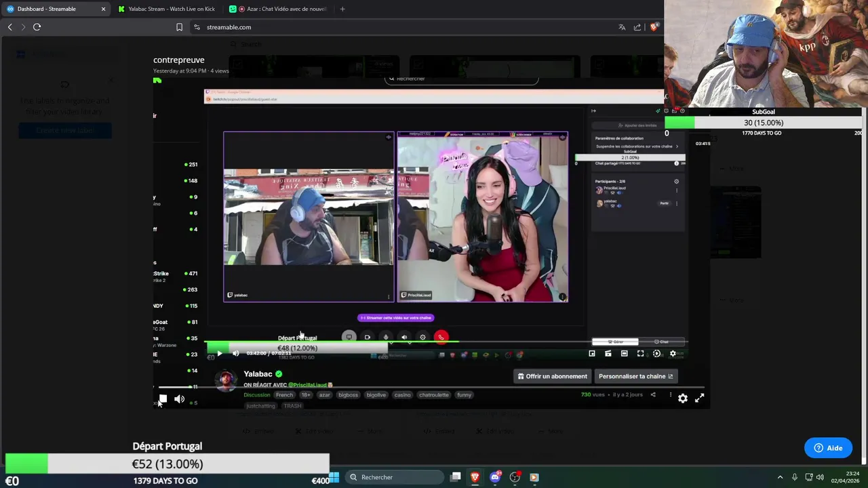Switch to the Yalabac Stream Kick tab
The width and height of the screenshot is (868, 488).
click(x=167, y=9)
